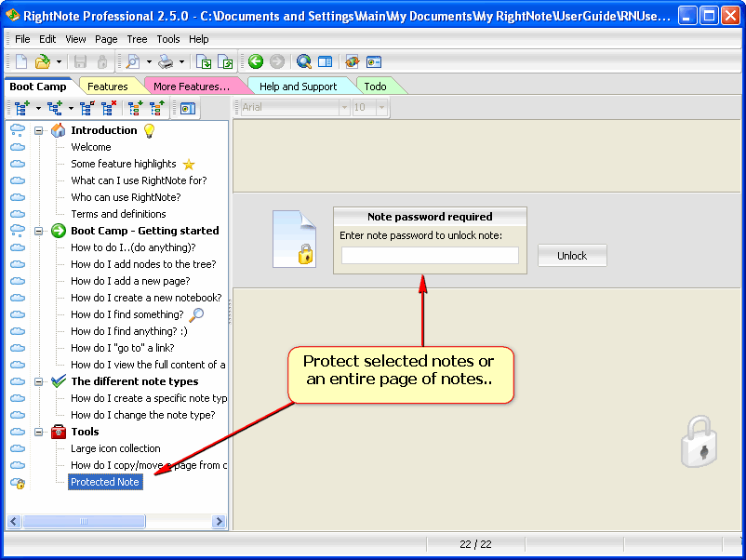Open the add sibling node dropdown arrow

tap(38, 109)
